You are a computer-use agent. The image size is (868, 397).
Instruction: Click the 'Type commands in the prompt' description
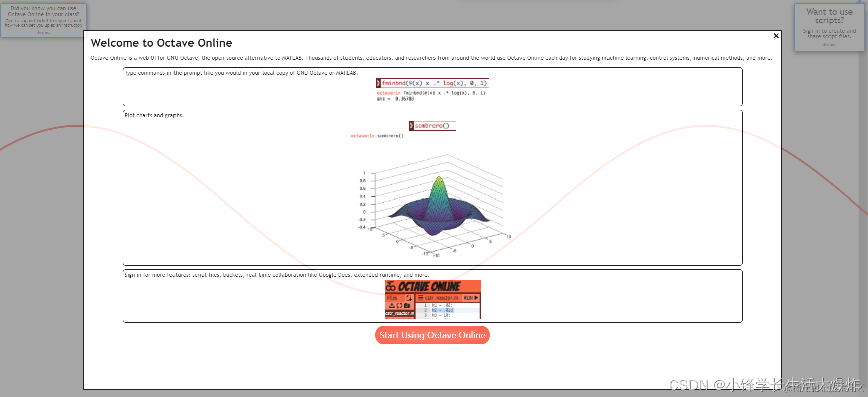pos(241,73)
